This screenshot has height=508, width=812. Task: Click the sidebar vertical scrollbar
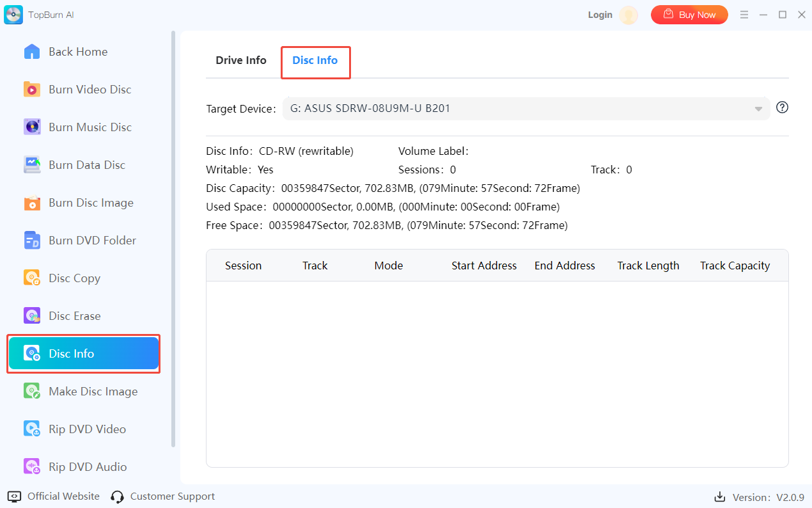click(x=173, y=237)
